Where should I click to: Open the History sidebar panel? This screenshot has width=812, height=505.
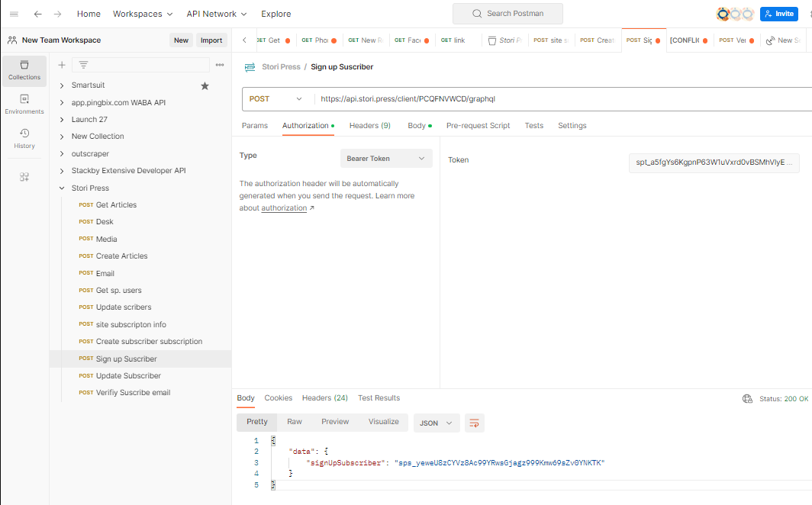(24, 138)
